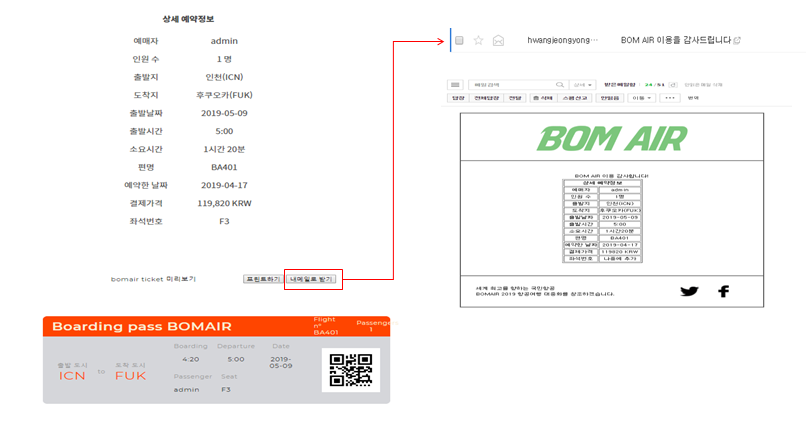Delete the mail with 삭제 button
The image size is (806, 421).
543,98
